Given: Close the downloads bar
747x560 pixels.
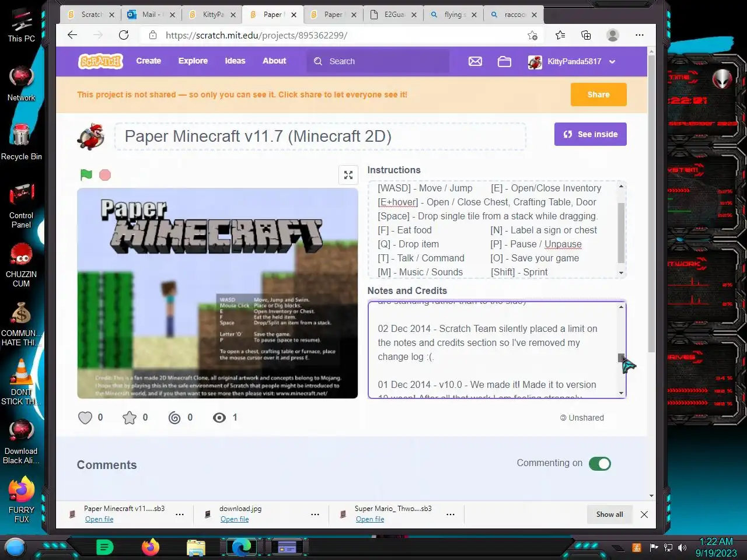Looking at the screenshot, I should 644,514.
